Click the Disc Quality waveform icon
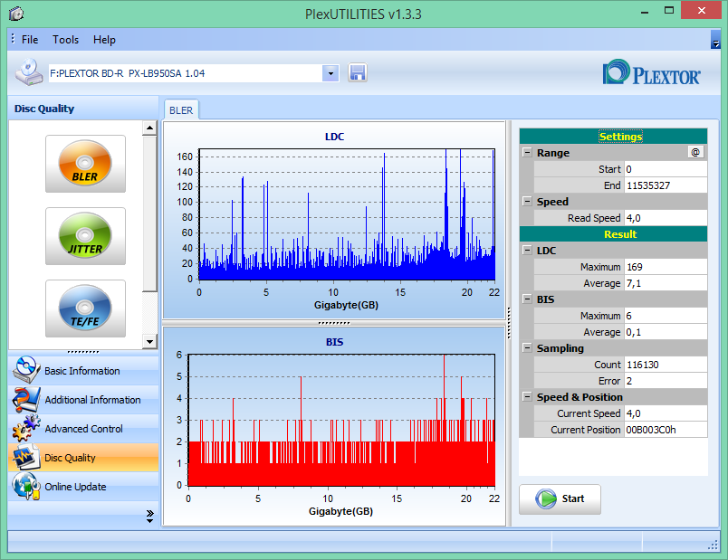Screen dimensions: 728x560 [26, 458]
